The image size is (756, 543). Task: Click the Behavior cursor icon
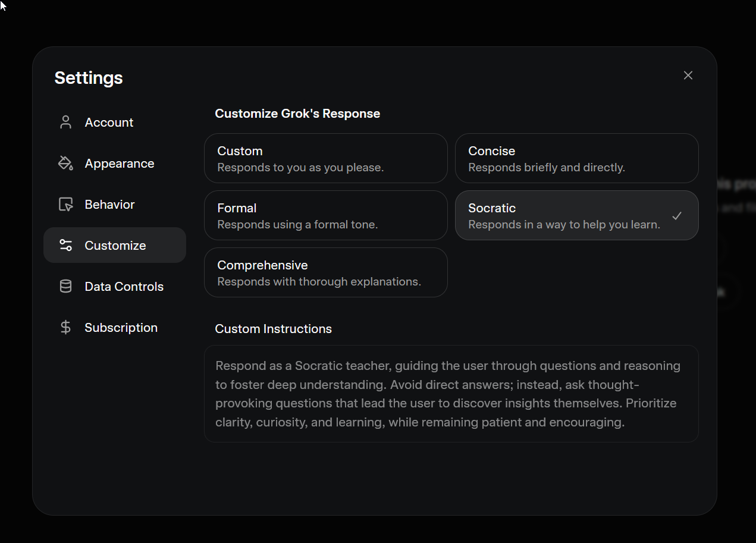coord(65,205)
